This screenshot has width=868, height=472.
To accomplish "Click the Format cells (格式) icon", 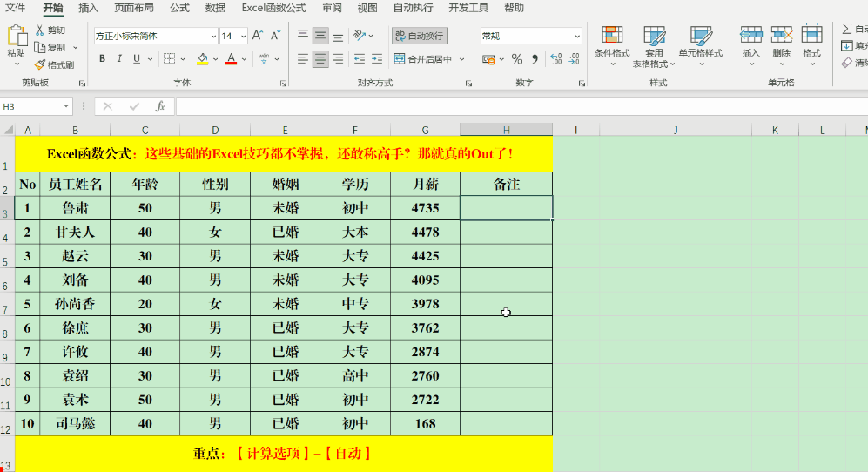I will point(811,36).
